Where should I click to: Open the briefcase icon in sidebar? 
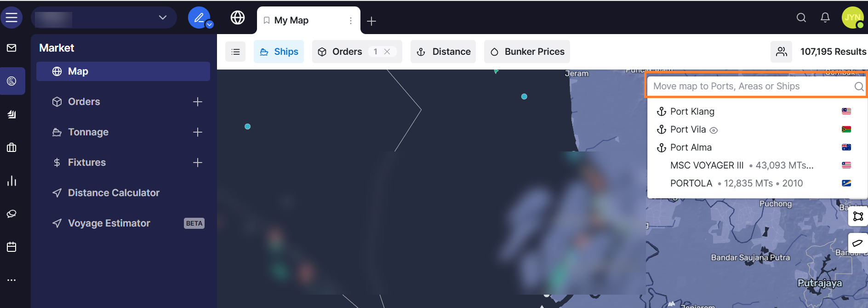click(x=11, y=148)
